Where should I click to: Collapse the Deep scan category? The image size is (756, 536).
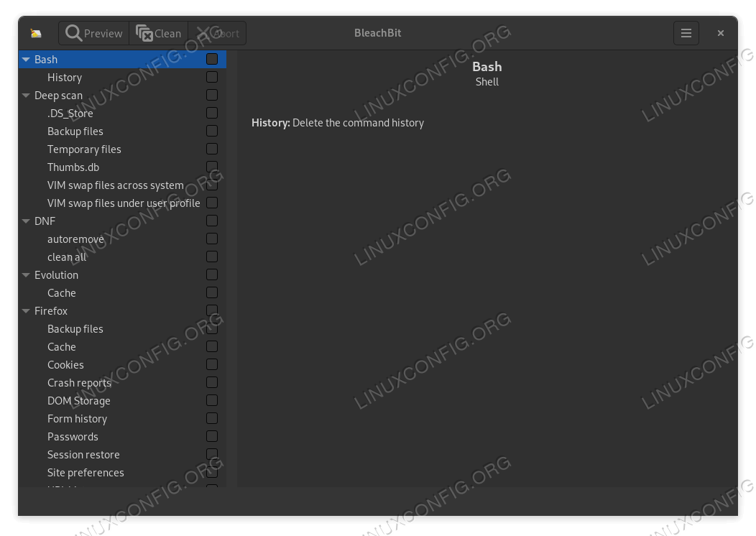coord(26,96)
